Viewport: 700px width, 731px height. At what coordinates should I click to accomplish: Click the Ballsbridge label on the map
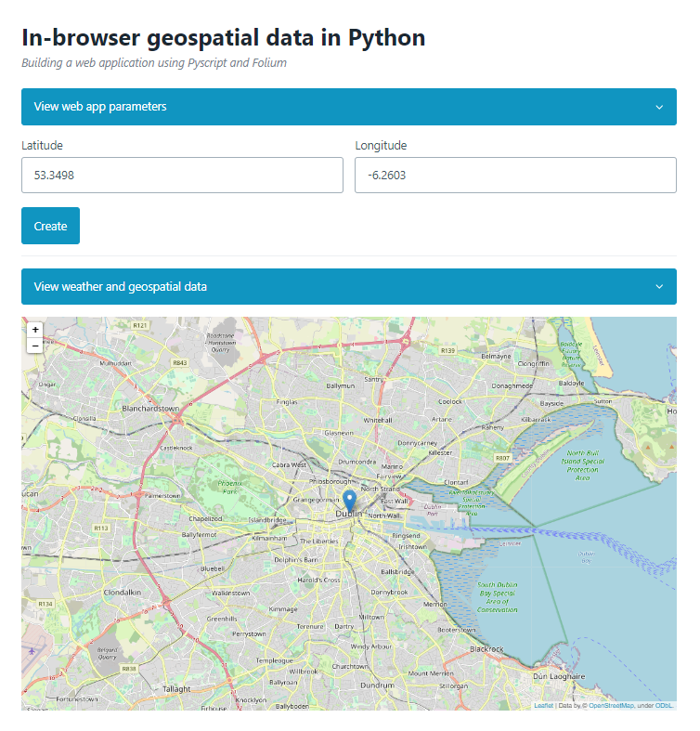tap(397, 571)
